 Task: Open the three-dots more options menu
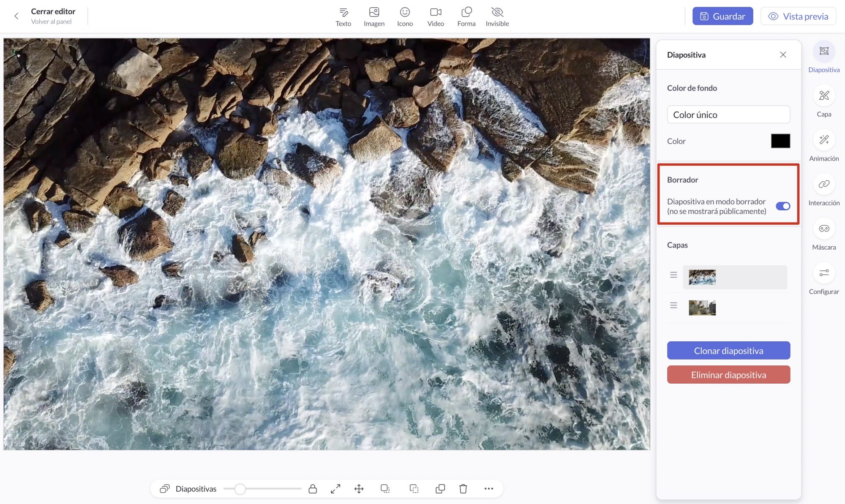tap(489, 489)
